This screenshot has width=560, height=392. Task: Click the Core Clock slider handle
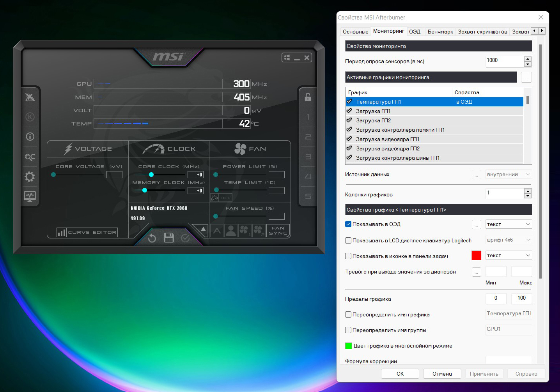[x=151, y=175]
